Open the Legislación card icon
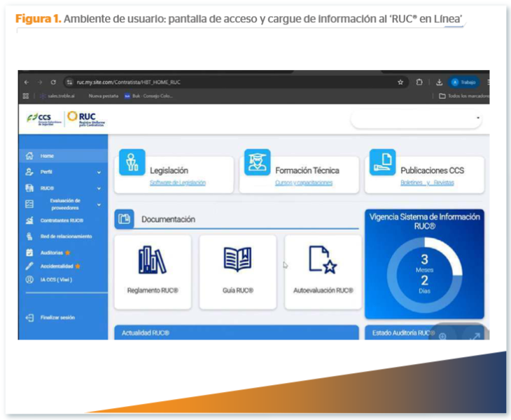This screenshot has width=511, height=420. [x=132, y=162]
